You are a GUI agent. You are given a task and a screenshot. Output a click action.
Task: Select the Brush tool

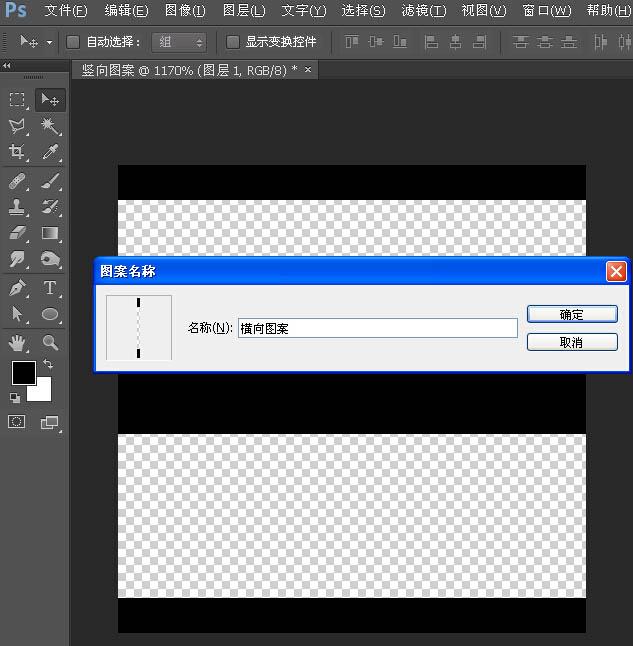coord(50,181)
